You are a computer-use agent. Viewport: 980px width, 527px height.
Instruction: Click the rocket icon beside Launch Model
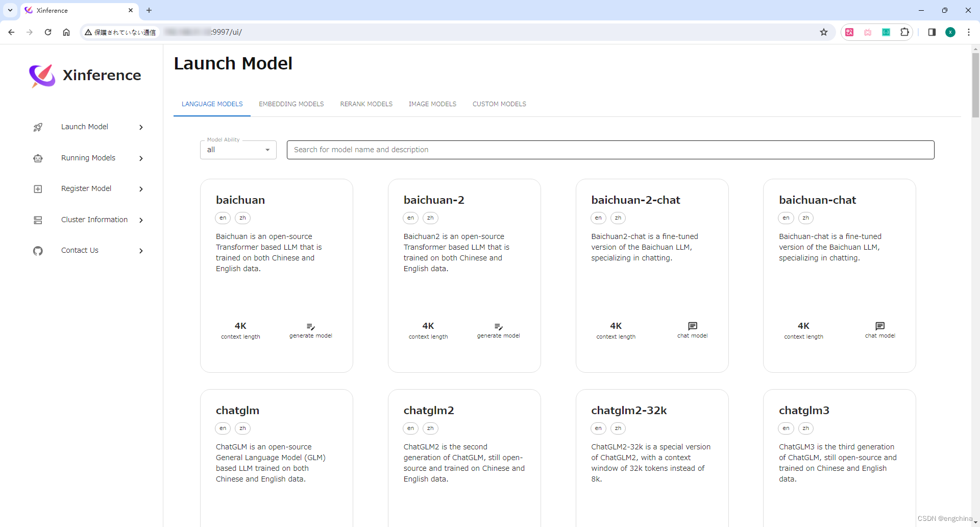coord(38,127)
